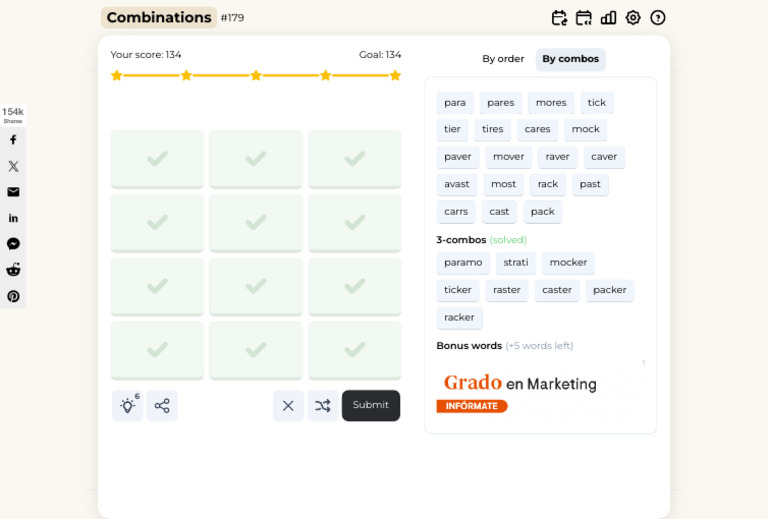Click the last star on the progress bar

[x=395, y=75]
